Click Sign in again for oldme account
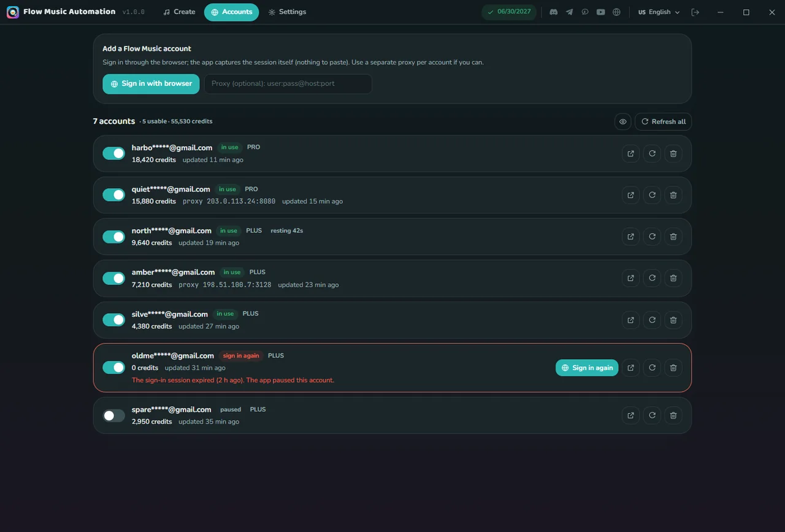785x532 pixels. (587, 368)
